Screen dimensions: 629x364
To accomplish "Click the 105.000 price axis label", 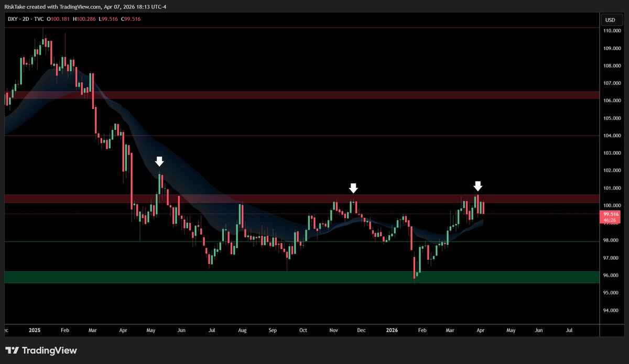I will point(612,118).
